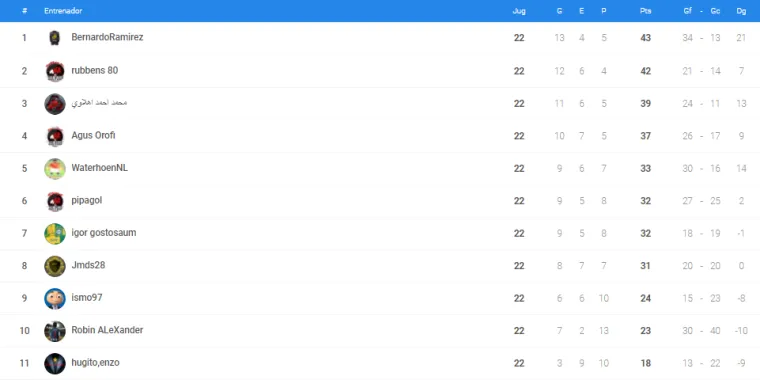Open manager name rubbens 80
This screenshot has width=760, height=380.
click(x=95, y=70)
